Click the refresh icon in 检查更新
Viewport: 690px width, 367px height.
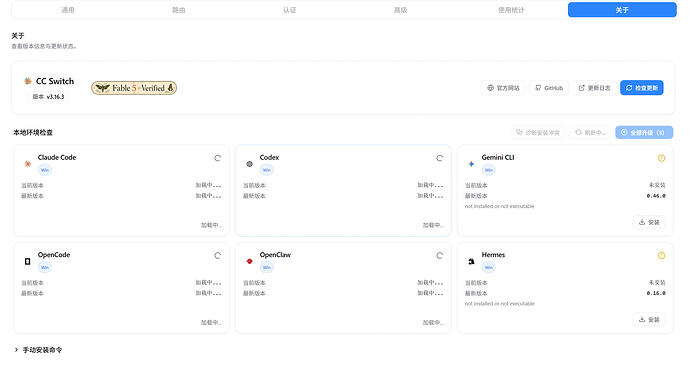click(x=629, y=88)
